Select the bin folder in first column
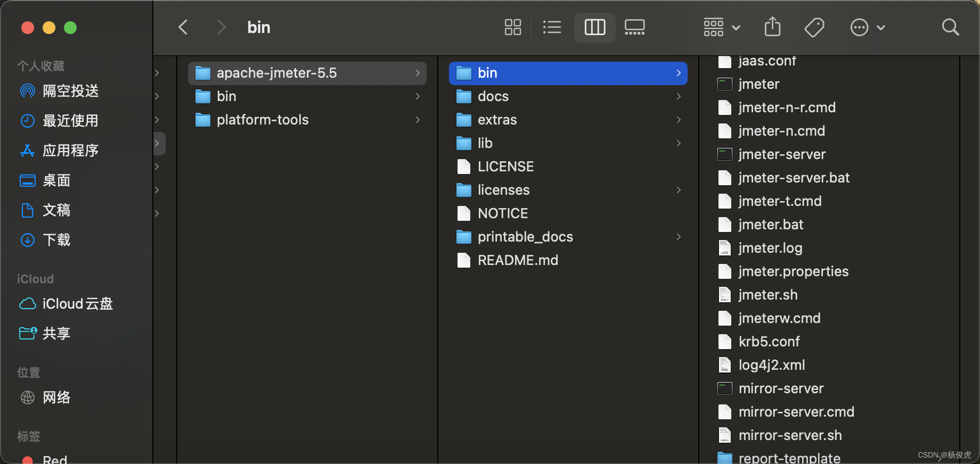Image resolution: width=980 pixels, height=464 pixels. tap(307, 96)
